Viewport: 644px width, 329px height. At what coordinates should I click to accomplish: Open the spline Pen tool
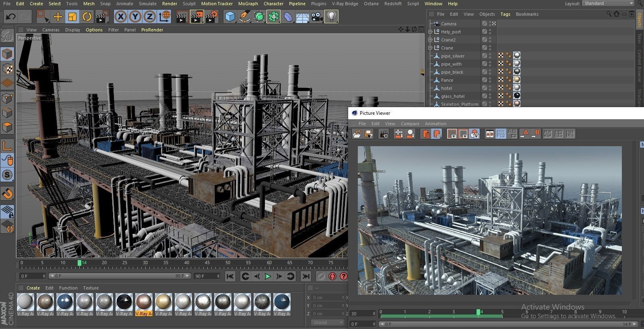coord(244,17)
